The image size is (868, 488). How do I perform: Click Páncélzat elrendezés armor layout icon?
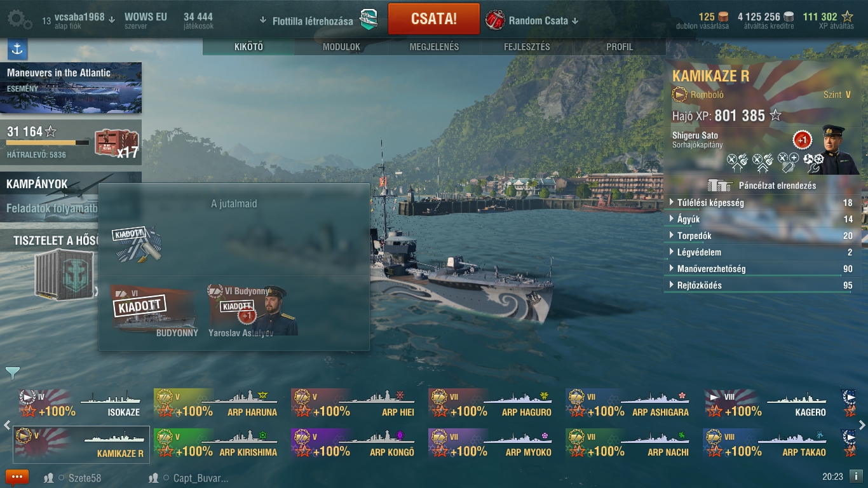719,185
